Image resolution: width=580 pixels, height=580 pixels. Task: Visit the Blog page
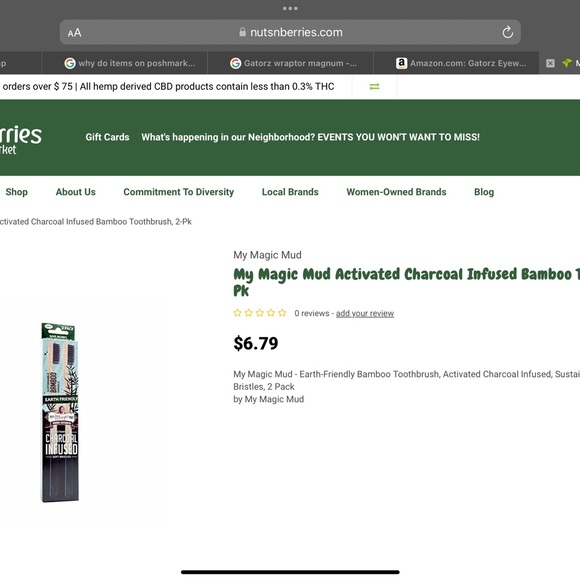(x=484, y=192)
